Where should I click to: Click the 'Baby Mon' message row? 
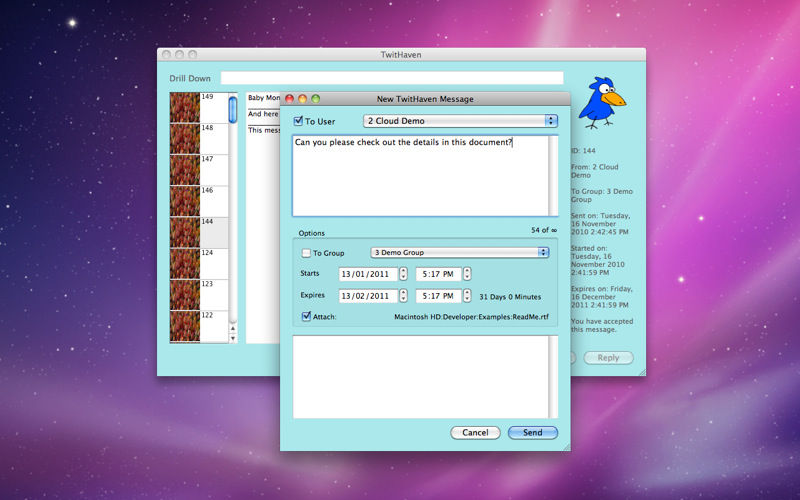tap(264, 98)
